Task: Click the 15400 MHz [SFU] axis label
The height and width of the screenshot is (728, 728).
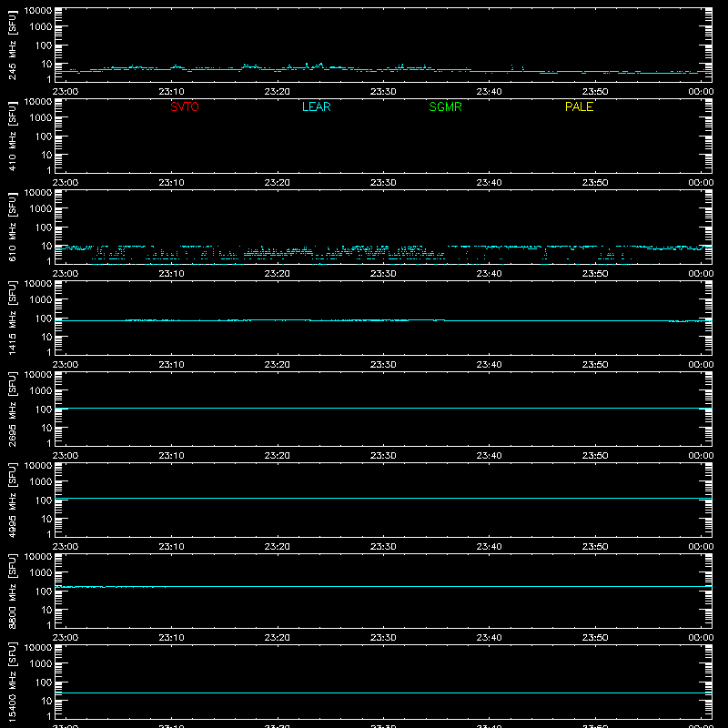Action: coord(13,682)
